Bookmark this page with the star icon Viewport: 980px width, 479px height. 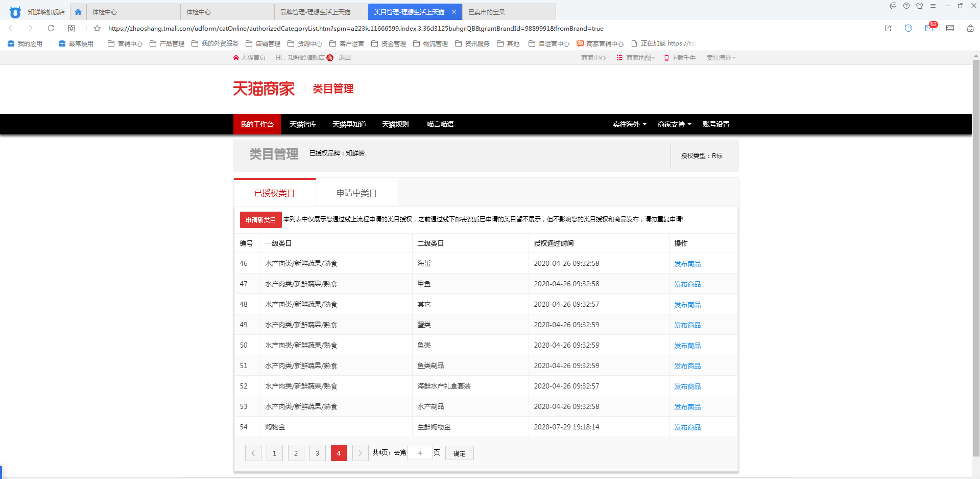[x=97, y=28]
